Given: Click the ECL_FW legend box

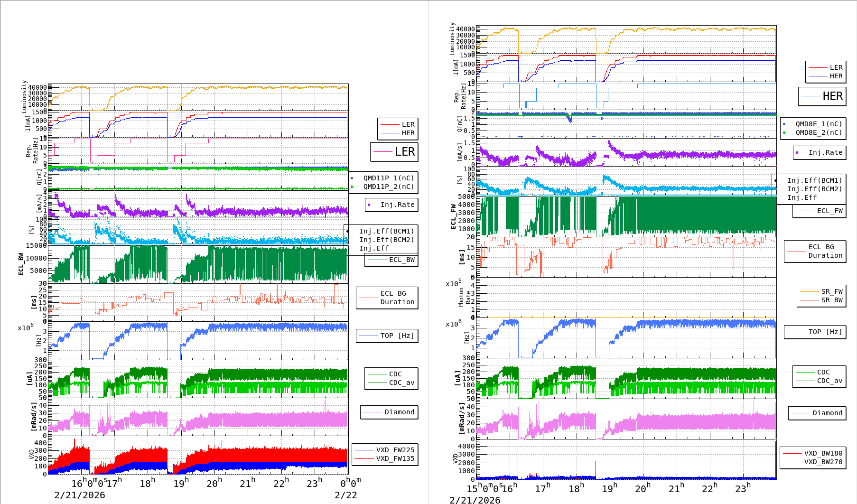Looking at the screenshot, I should coord(819,211).
